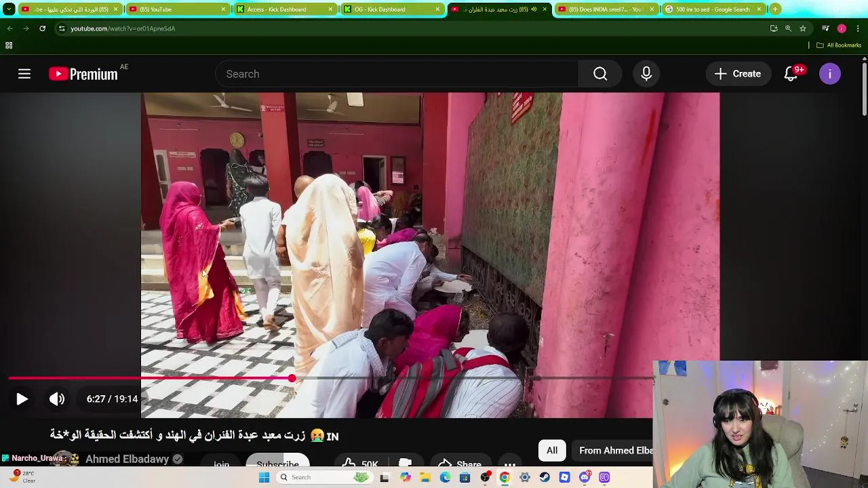Viewport: 868px width, 488px height.
Task: Open Chrome from the taskbar
Action: coord(505,477)
